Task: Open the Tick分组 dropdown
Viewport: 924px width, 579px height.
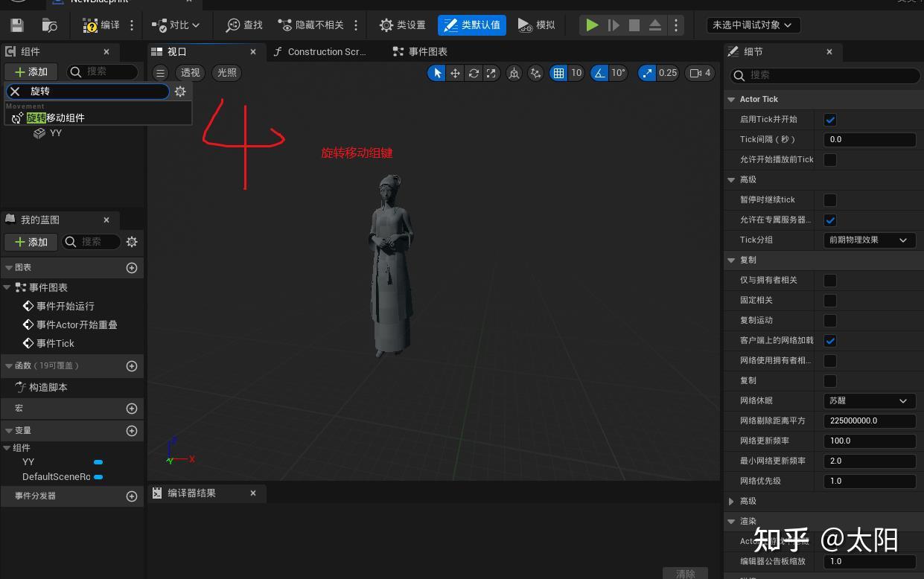Action: tap(869, 240)
